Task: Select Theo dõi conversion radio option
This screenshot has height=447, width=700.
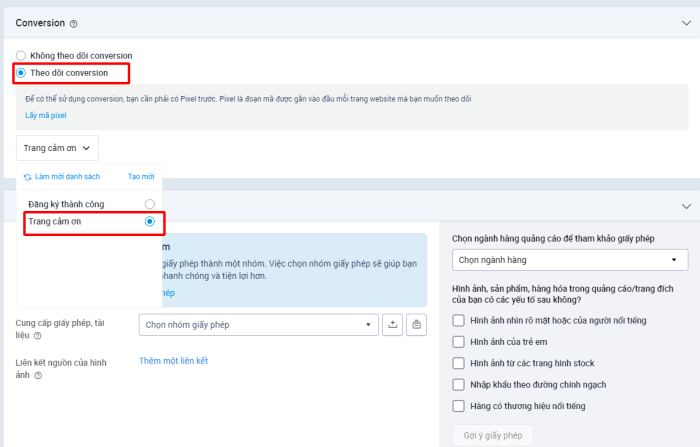Action: 21,73
